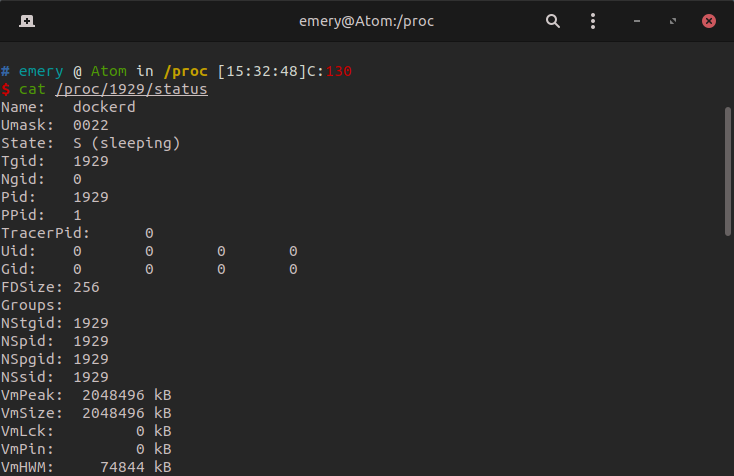
Task: Click the 'Groups:' label line
Action: [x=32, y=306]
